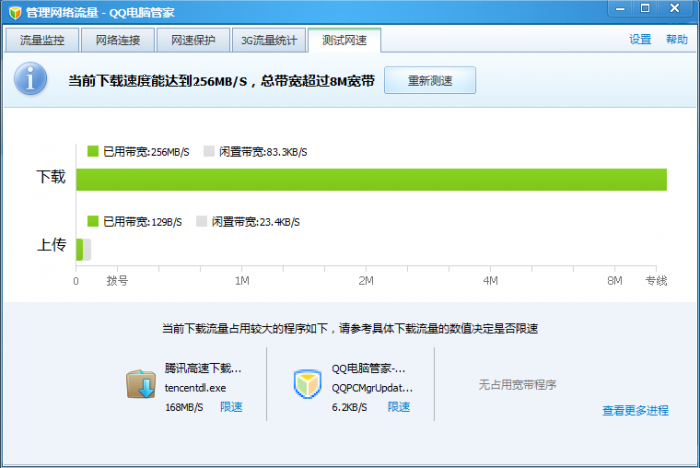Select the 测试网速 tab
This screenshot has height=468, width=700.
(344, 40)
